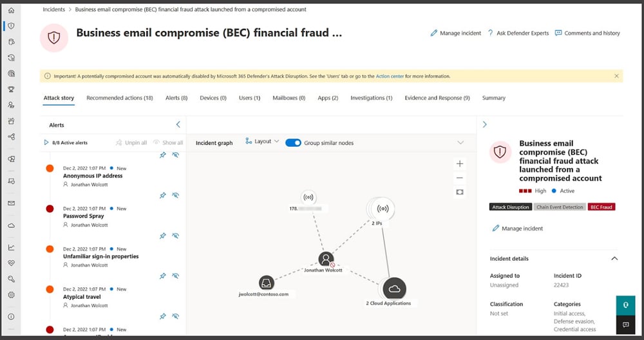Click the Home icon in left sidebar
644x340 pixels.
(x=10, y=10)
